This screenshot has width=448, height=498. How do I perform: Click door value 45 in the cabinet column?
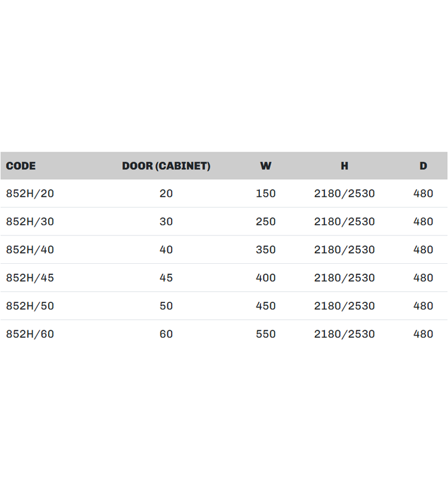166,277
